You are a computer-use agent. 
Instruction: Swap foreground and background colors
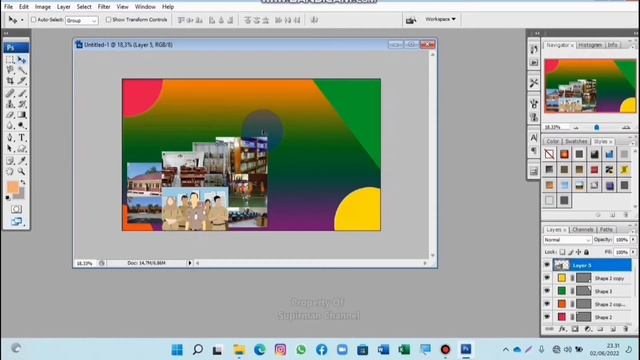[x=23, y=182]
